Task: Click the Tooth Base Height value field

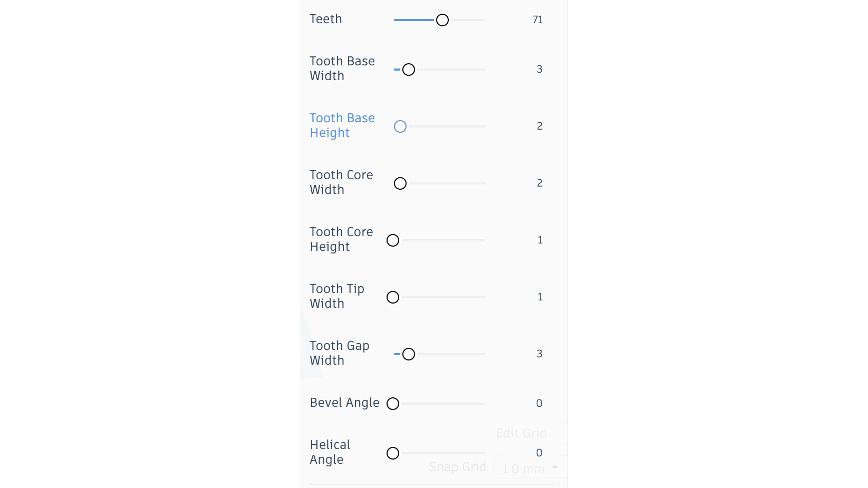Action: [539, 126]
